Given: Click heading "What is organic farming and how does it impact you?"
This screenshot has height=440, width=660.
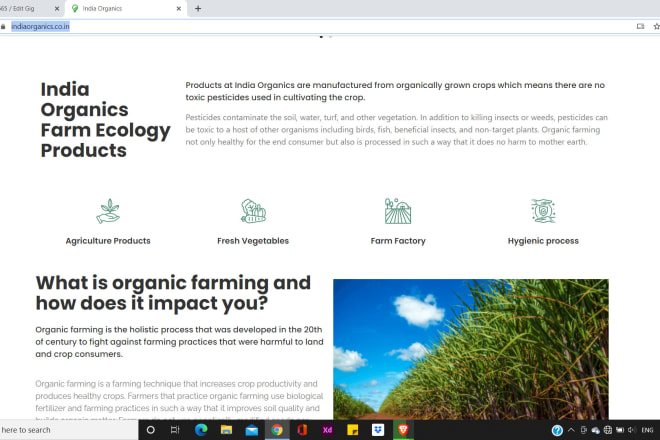Looking at the screenshot, I should [173, 293].
